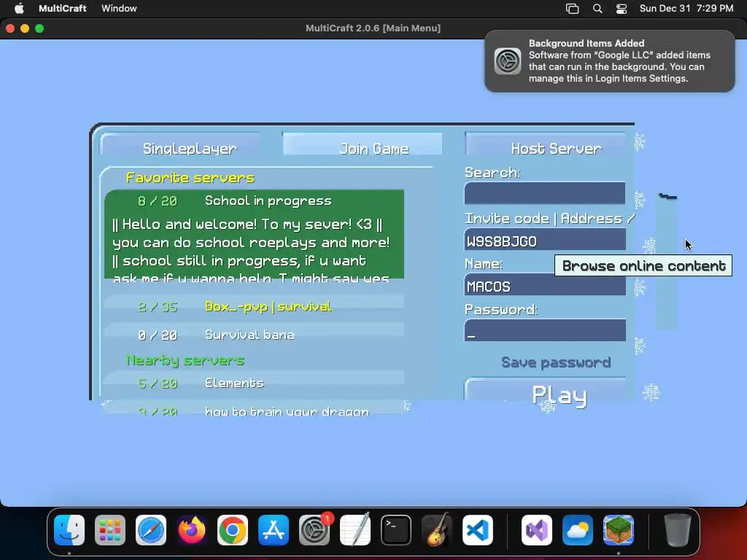Open Spotlight search in the menu bar
The image size is (747, 560).
pyautogui.click(x=597, y=9)
